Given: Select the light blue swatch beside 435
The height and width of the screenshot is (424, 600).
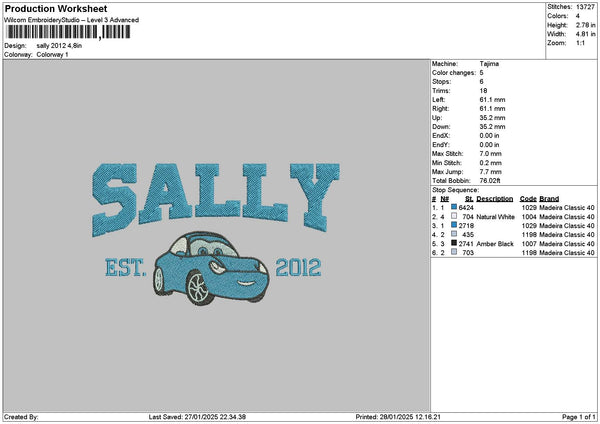Looking at the screenshot, I should point(454,234).
